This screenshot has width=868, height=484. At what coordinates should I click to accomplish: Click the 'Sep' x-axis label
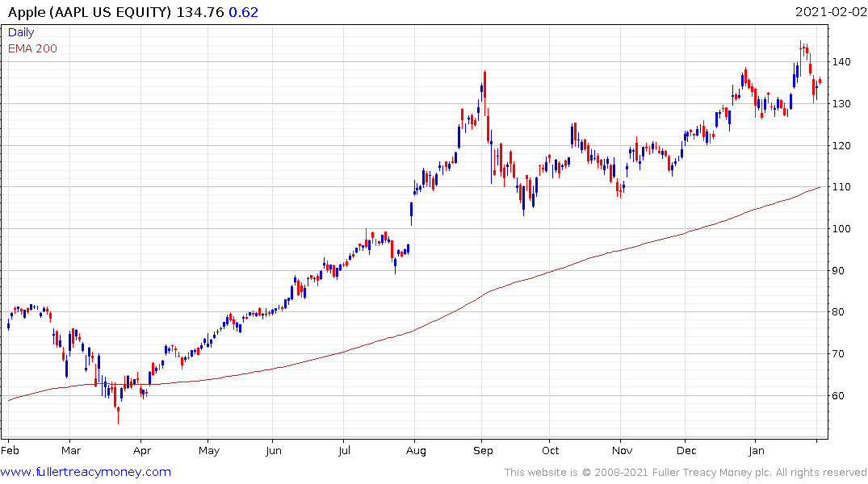(483, 451)
